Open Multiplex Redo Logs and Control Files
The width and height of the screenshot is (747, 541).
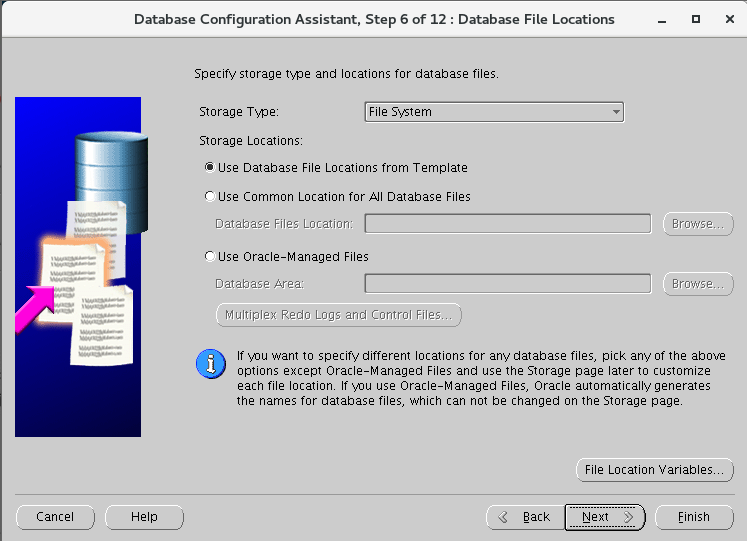coord(339,315)
